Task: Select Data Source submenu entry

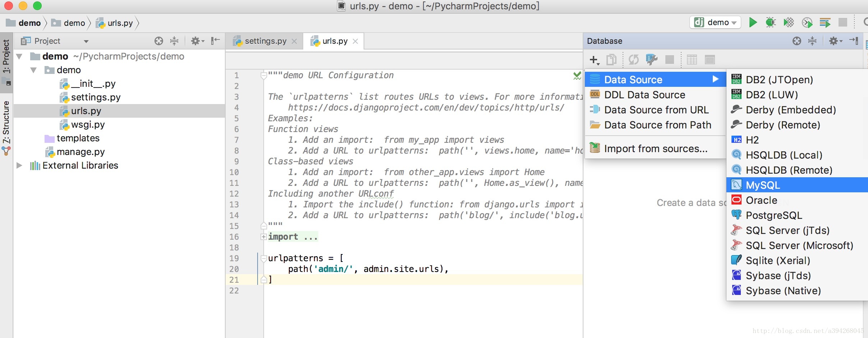Action: 655,79
